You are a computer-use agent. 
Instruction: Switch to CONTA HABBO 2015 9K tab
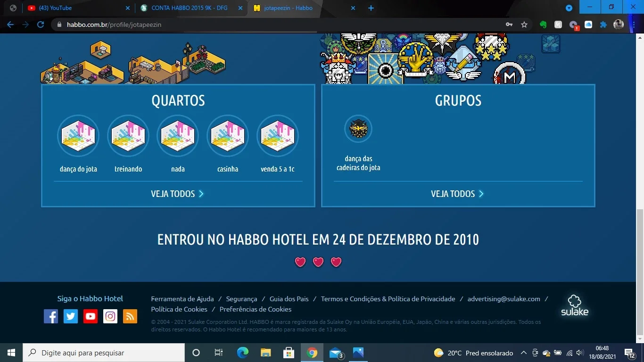click(192, 8)
